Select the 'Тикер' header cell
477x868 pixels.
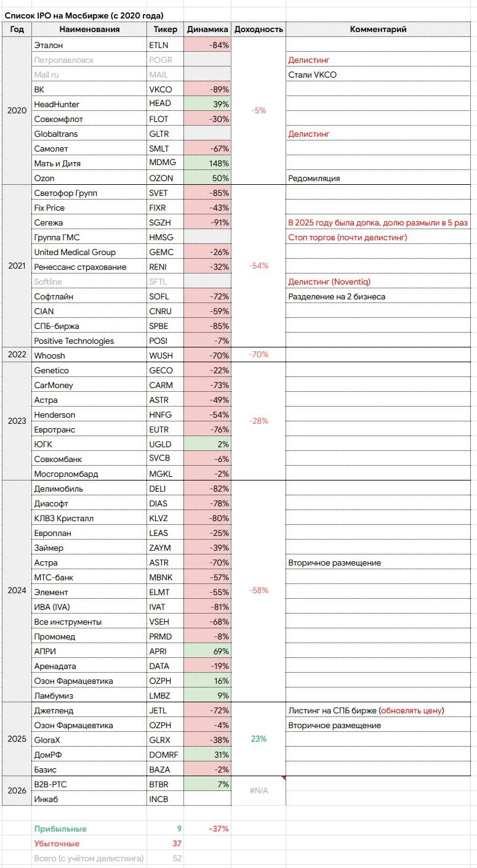[x=165, y=30]
